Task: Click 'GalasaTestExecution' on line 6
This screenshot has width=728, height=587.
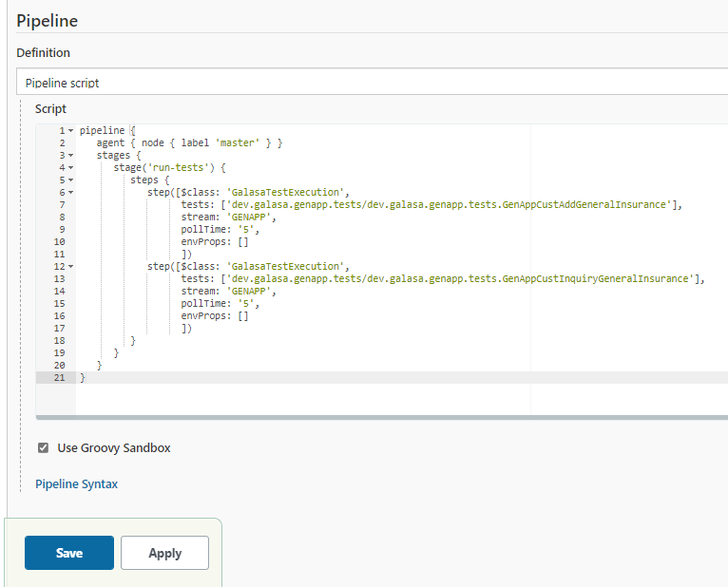Action: (x=285, y=192)
